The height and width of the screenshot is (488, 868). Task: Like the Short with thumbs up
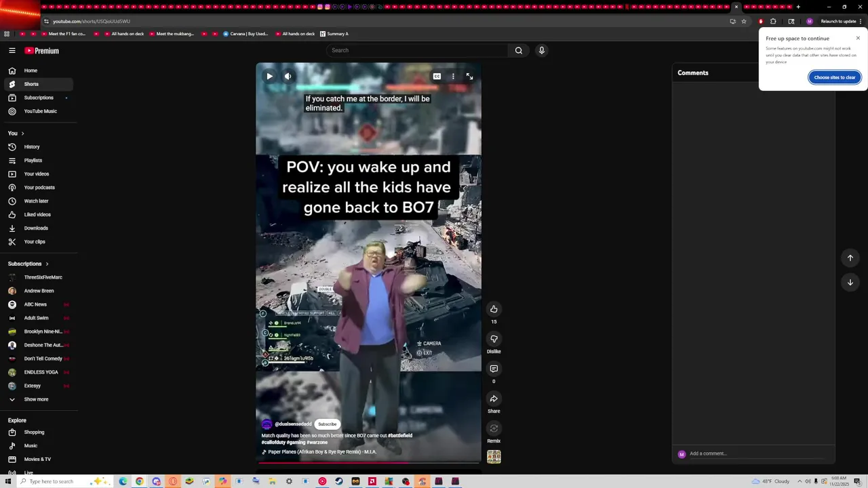494,309
